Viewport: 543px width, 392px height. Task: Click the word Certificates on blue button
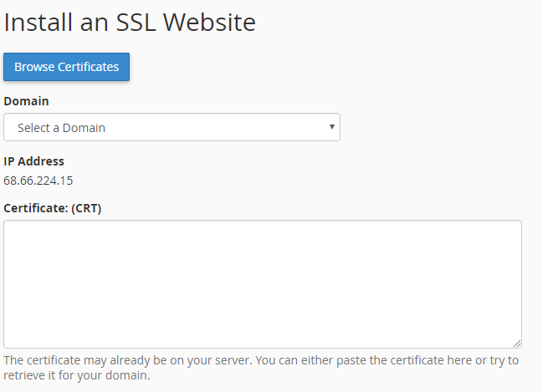[89, 67]
